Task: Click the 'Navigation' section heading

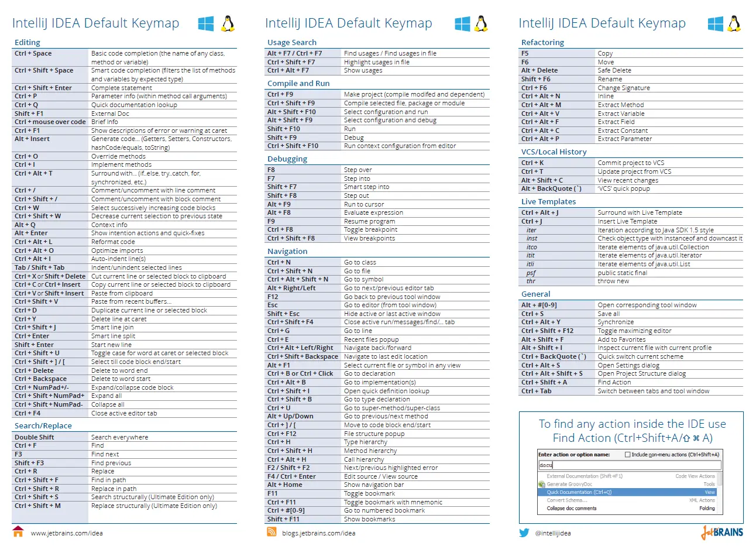Action: (x=287, y=252)
